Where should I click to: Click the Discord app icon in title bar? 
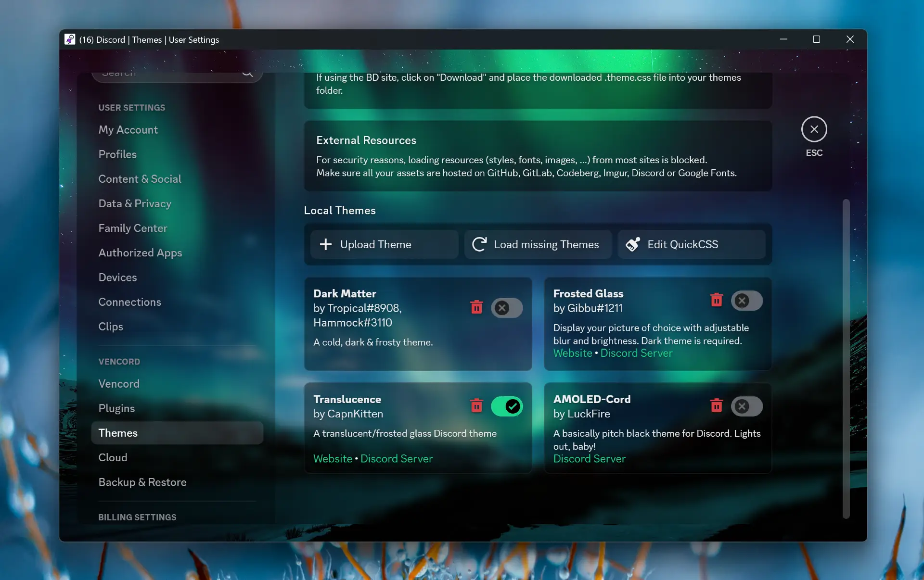(70, 39)
